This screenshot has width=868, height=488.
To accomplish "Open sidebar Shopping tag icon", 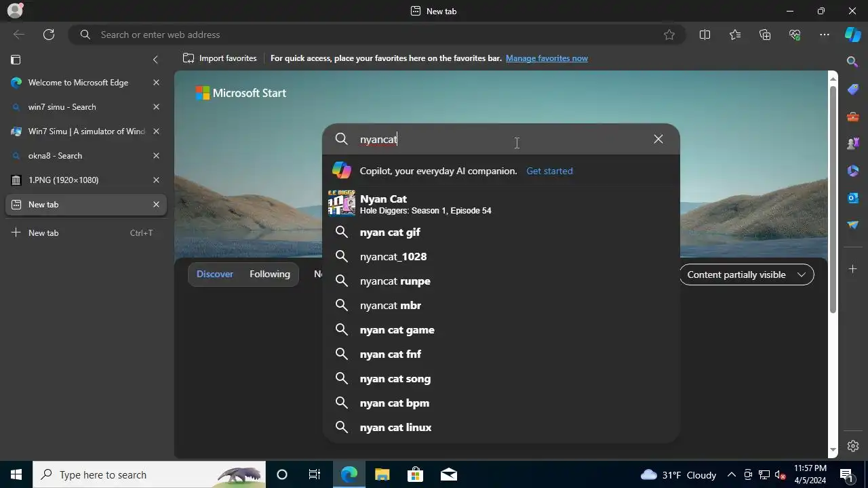I will click(x=853, y=89).
